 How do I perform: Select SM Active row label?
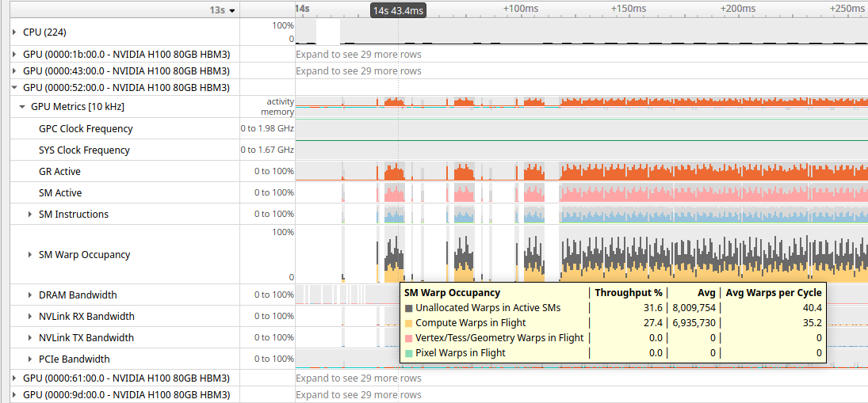point(60,193)
